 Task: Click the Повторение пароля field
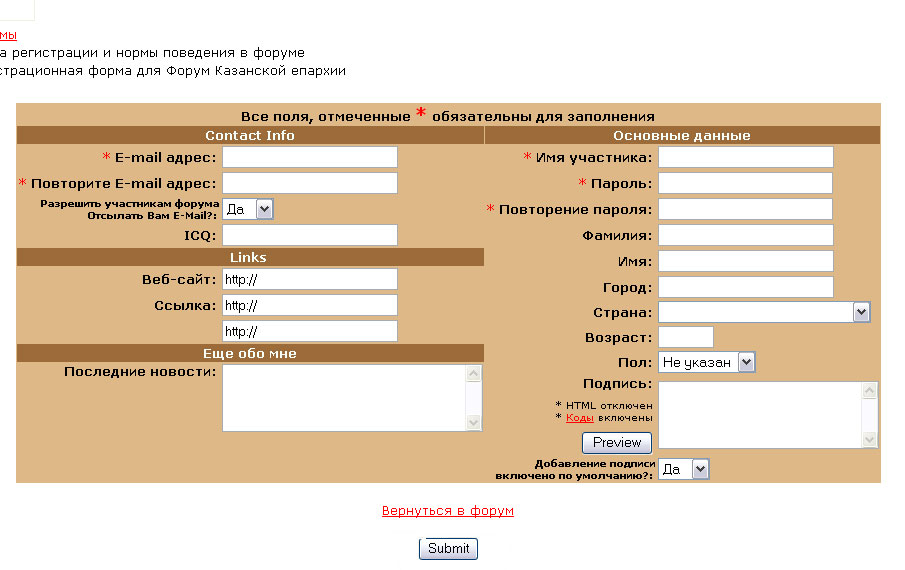pos(746,209)
